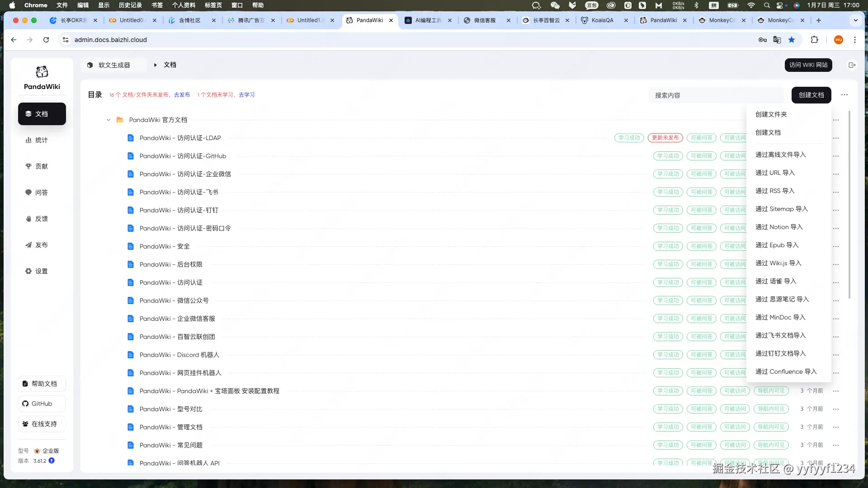Open the GitHub link button

(x=42, y=404)
